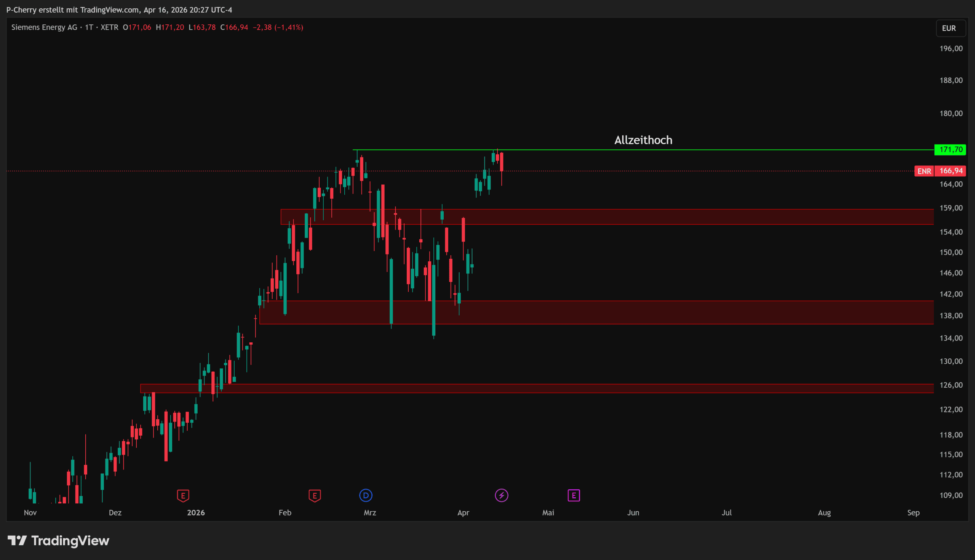Screen dimensions: 975x560
Task: Click the TradingView.com header text link
Action: (x=109, y=10)
